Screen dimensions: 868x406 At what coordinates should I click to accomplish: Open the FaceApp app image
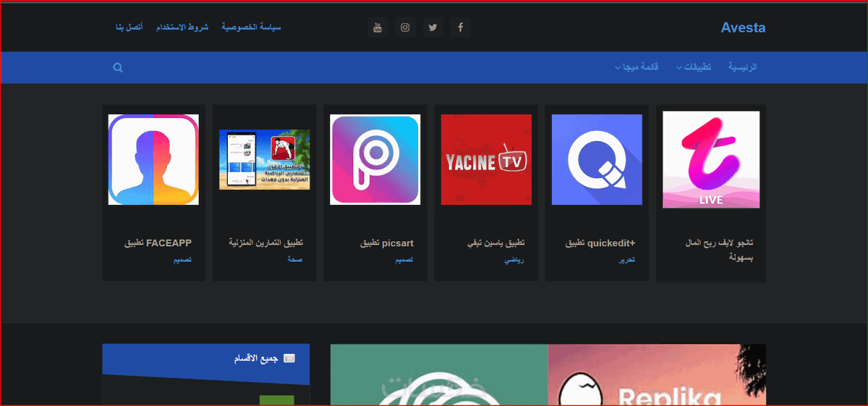(153, 159)
